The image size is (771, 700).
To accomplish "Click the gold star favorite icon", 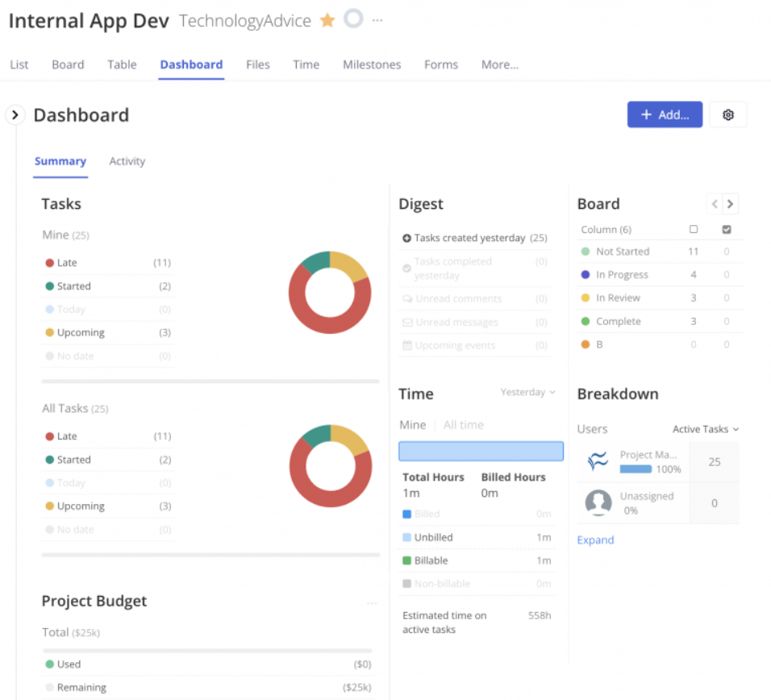I will pos(327,21).
